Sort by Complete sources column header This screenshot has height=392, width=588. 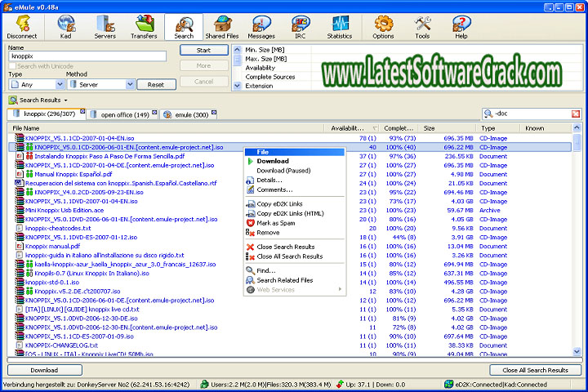[399, 128]
